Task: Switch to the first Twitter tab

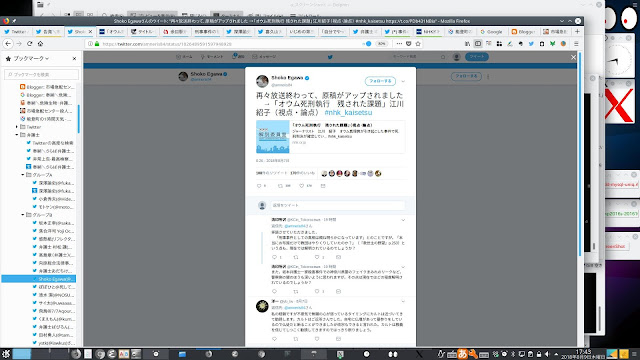Action: (16, 31)
